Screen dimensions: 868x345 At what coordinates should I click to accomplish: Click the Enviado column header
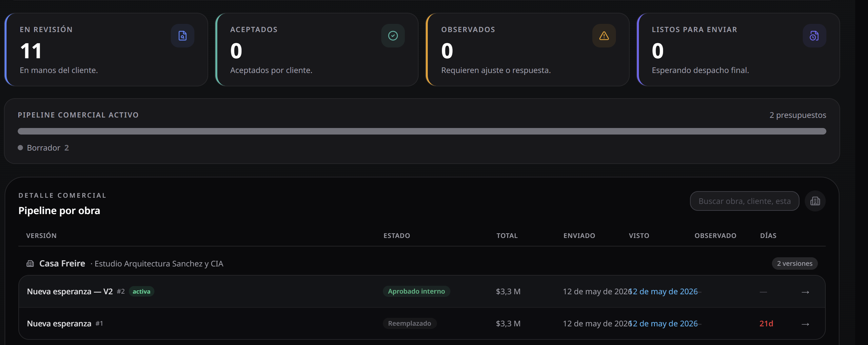point(579,236)
